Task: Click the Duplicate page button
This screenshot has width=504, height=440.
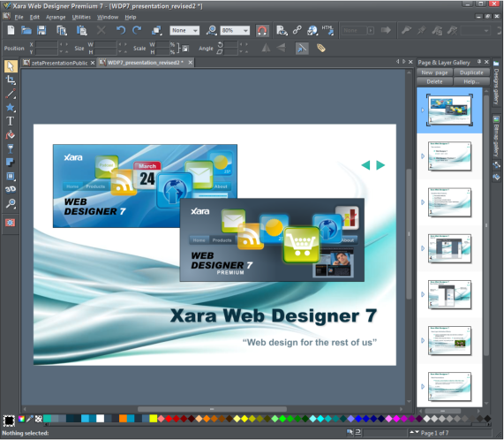Action: (471, 72)
